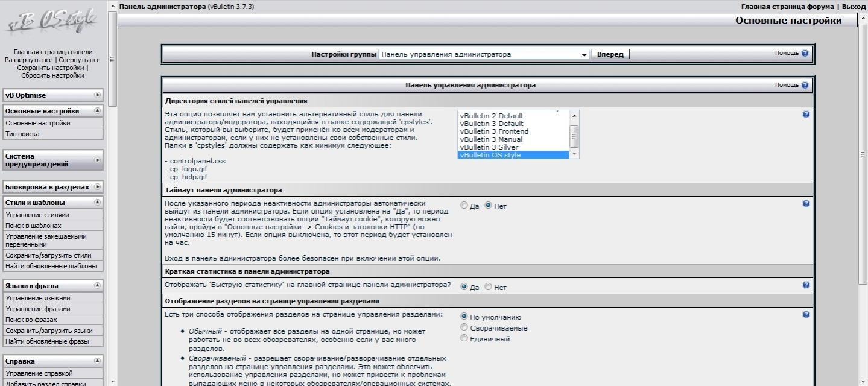Viewport: 868px width, 386px height.
Task: Select vBulletin 2 Default style
Action: pyautogui.click(x=513, y=116)
